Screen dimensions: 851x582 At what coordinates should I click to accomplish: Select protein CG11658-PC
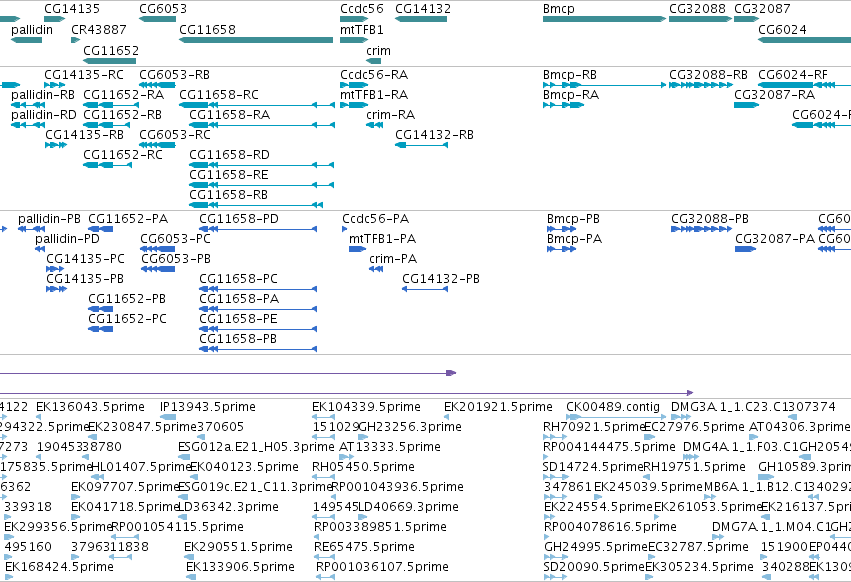click(258, 289)
